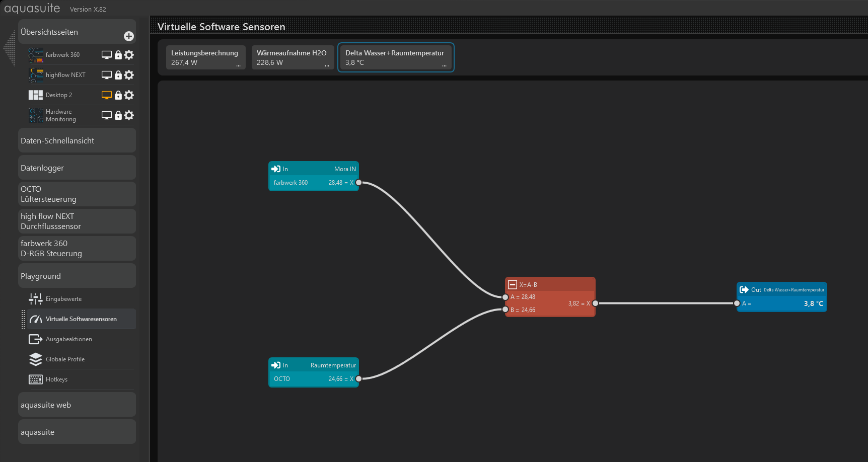This screenshot has height=462, width=868.
Task: Click the output arrow icon on Out node
Action: click(744, 290)
